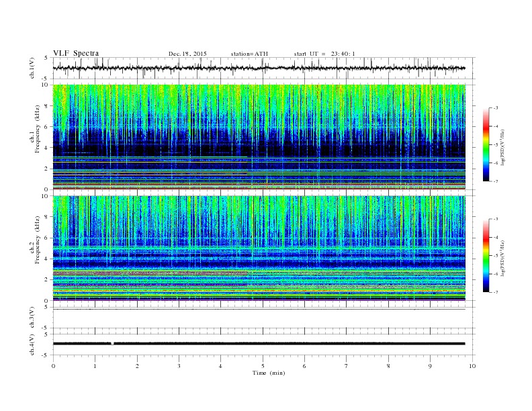Click time axis tick label "9"
Viewport: 532px width, 411px height.
tap(430, 366)
